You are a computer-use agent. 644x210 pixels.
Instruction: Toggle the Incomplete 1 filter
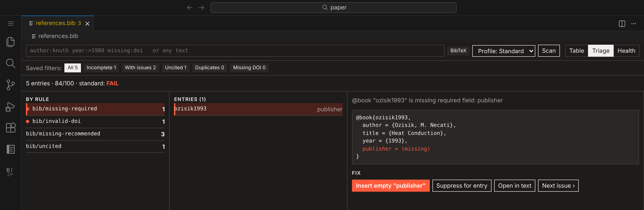101,68
